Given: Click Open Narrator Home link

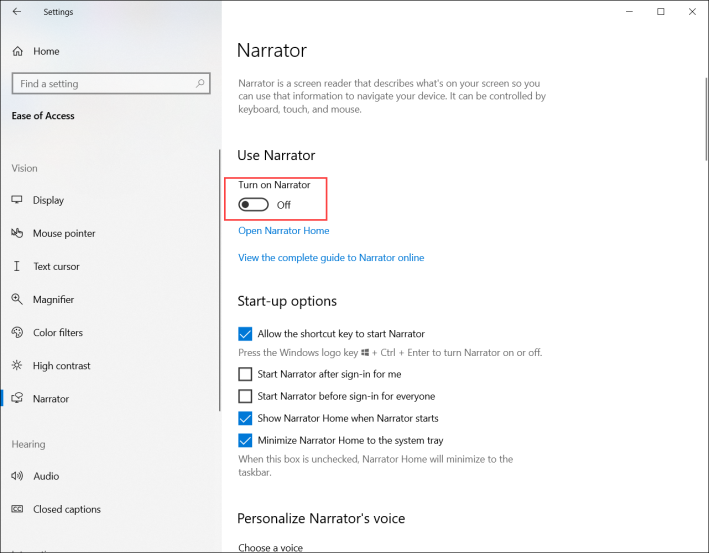Looking at the screenshot, I should coord(284,231).
